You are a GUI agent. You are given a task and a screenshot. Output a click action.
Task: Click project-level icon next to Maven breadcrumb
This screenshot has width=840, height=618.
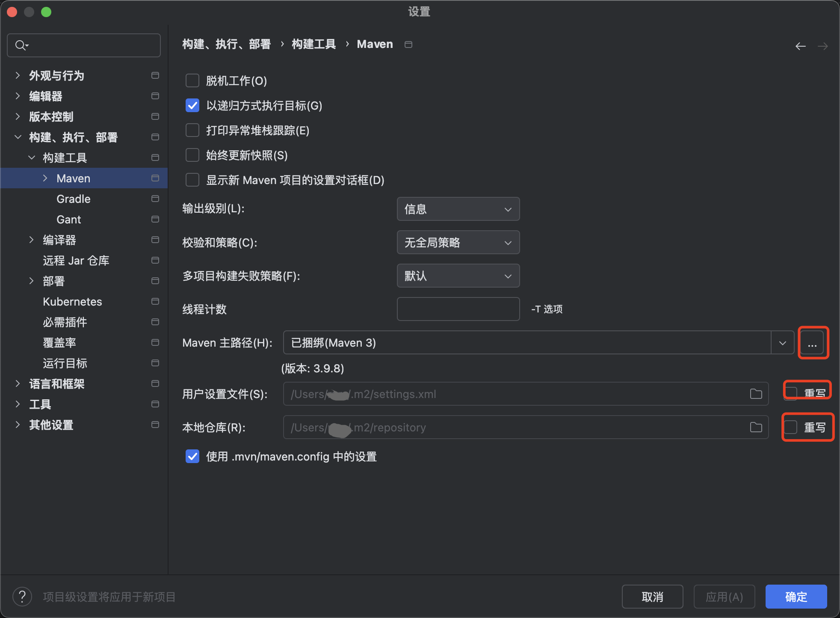coord(408,45)
